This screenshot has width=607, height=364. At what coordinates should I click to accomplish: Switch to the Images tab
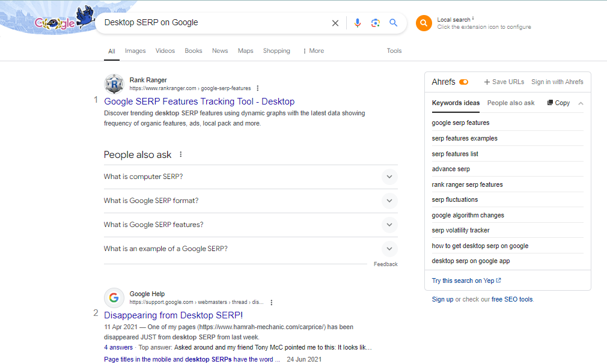tap(135, 50)
